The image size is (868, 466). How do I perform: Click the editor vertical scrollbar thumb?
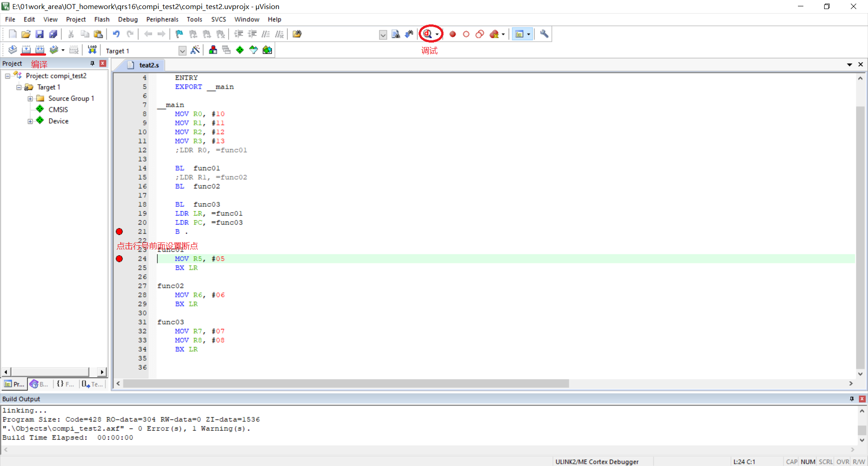click(x=860, y=238)
